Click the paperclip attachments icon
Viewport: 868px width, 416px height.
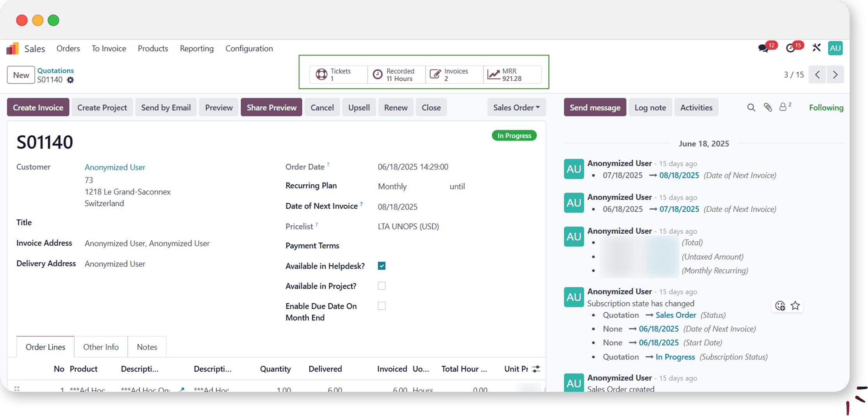tap(768, 108)
